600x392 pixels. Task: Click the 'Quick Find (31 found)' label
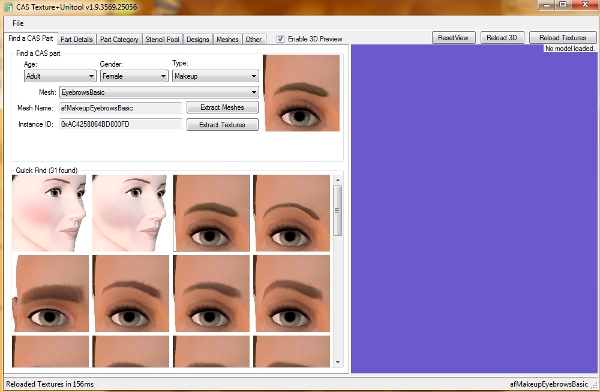tap(46, 170)
